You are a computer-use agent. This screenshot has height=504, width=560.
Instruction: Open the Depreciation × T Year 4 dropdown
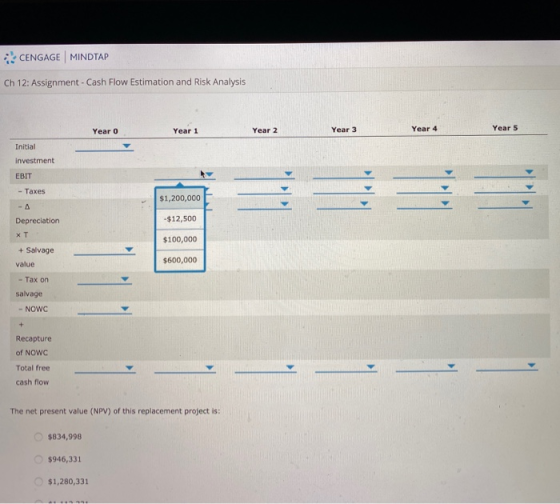pyautogui.click(x=424, y=204)
